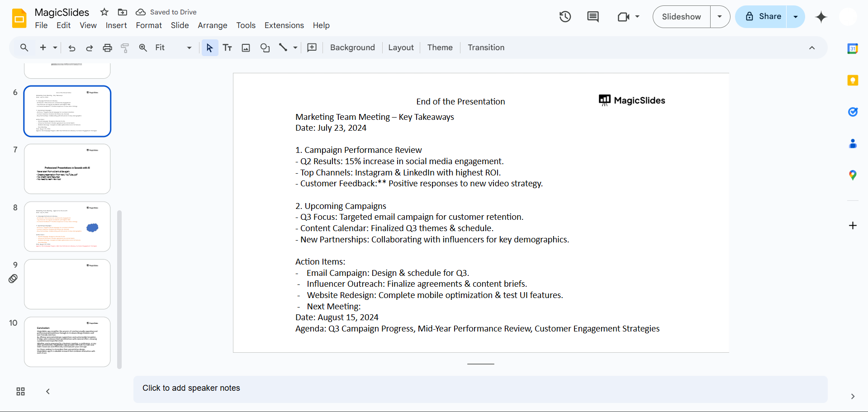
Task: Open version history clock icon
Action: coord(565,17)
